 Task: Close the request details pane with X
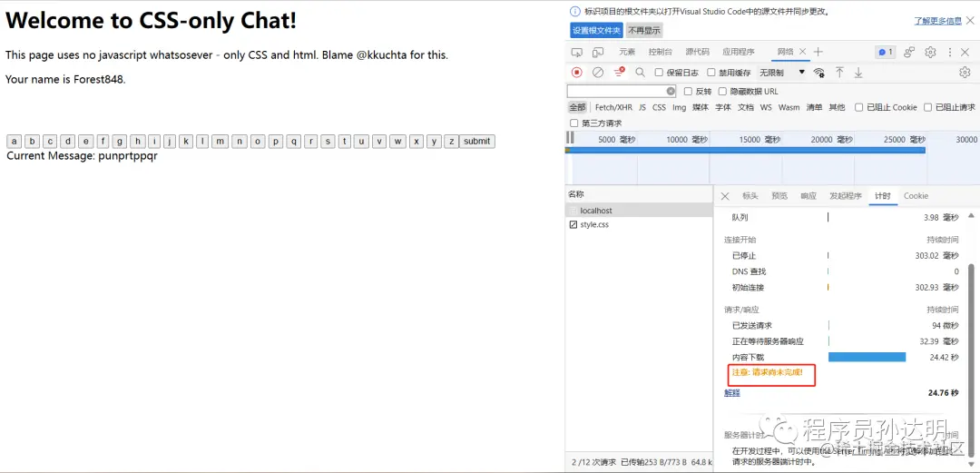point(725,196)
